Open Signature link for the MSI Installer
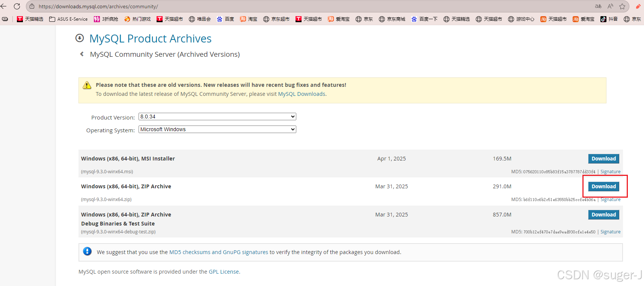The height and width of the screenshot is (286, 644). coord(610,172)
